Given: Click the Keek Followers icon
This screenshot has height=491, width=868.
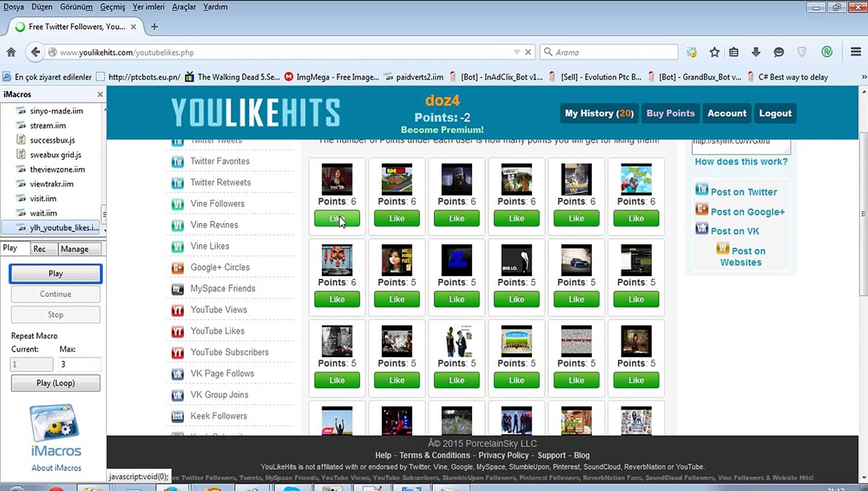Looking at the screenshot, I should click(178, 416).
